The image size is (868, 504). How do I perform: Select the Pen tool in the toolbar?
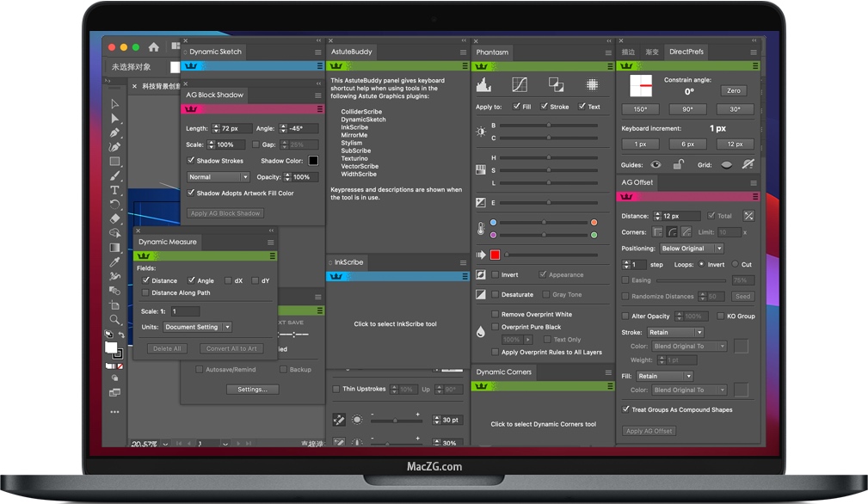(114, 132)
